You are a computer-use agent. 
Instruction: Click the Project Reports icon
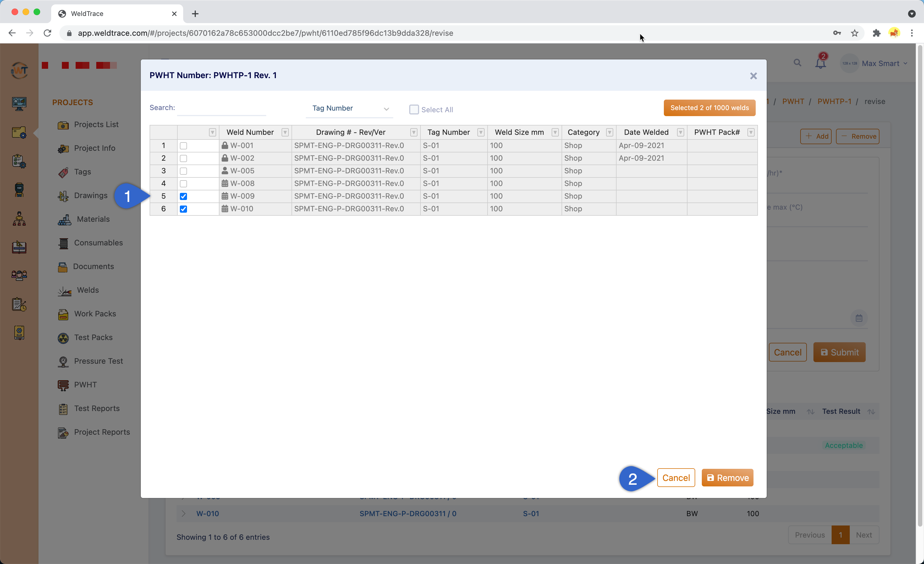(x=63, y=433)
